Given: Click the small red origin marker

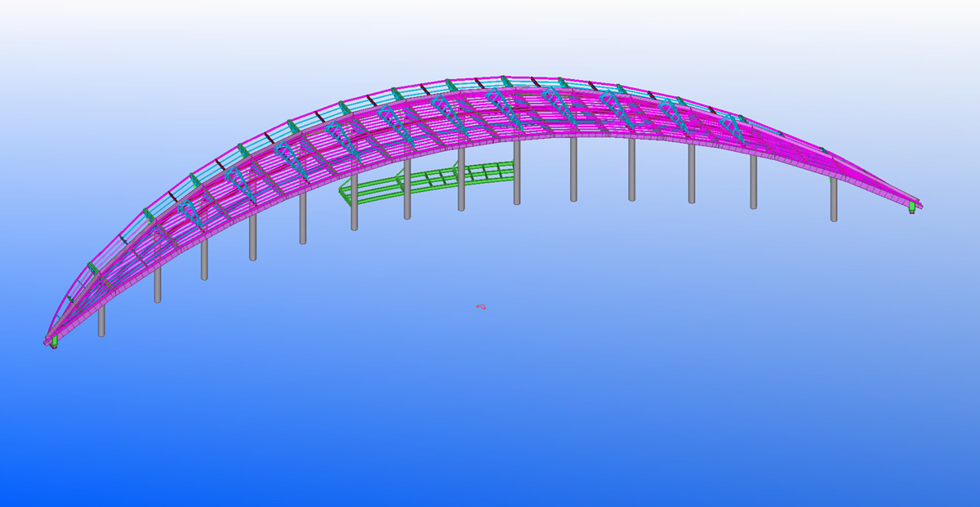Looking at the screenshot, I should 481,307.
